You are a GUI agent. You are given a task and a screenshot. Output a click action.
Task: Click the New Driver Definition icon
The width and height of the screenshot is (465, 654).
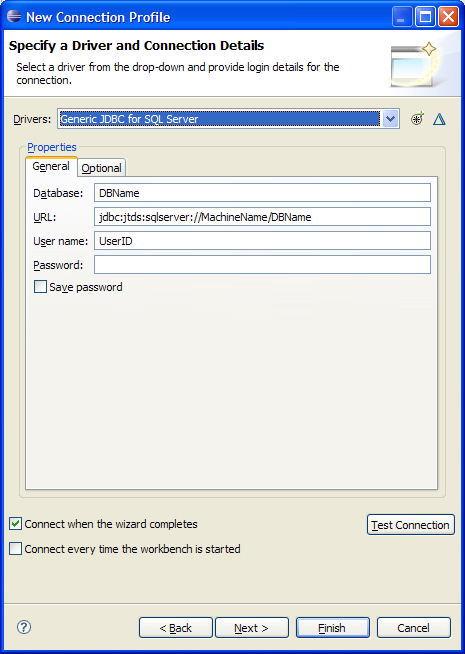pos(417,119)
